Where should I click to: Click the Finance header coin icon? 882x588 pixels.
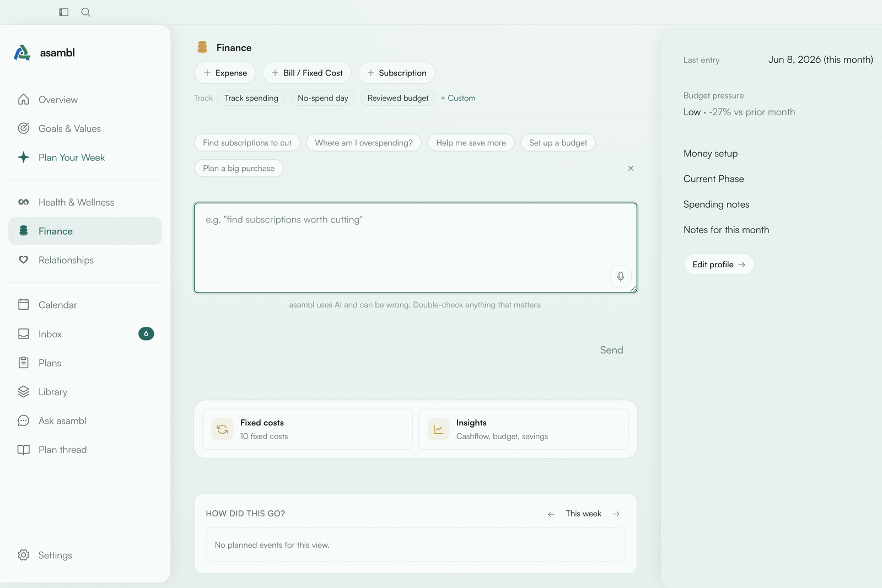pyautogui.click(x=202, y=47)
